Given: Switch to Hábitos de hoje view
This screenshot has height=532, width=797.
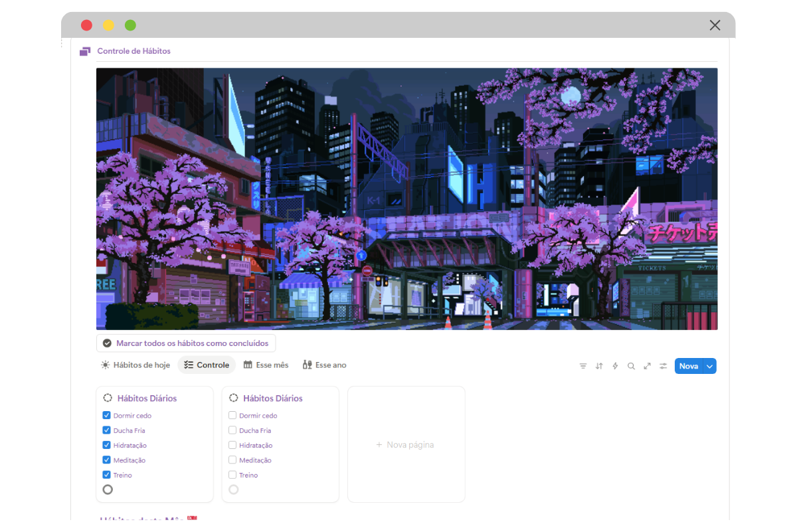Looking at the screenshot, I should [135, 365].
